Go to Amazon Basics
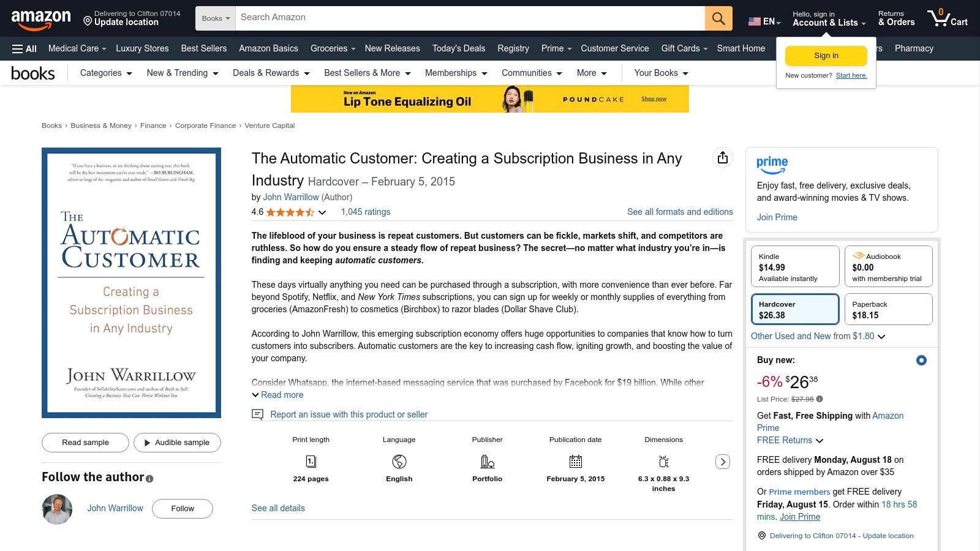Screen dimensions: 980x551 pos(268,48)
